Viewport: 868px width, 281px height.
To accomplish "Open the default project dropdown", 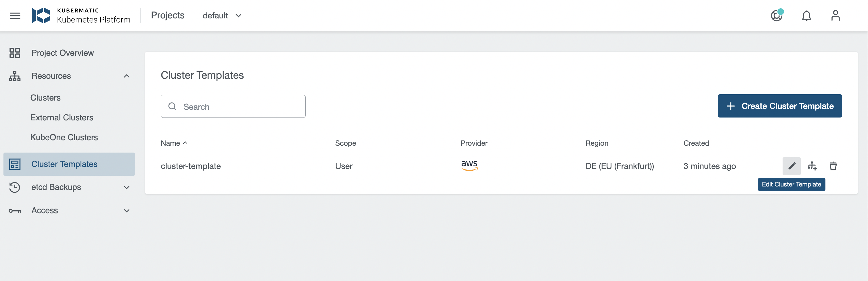I will (222, 16).
